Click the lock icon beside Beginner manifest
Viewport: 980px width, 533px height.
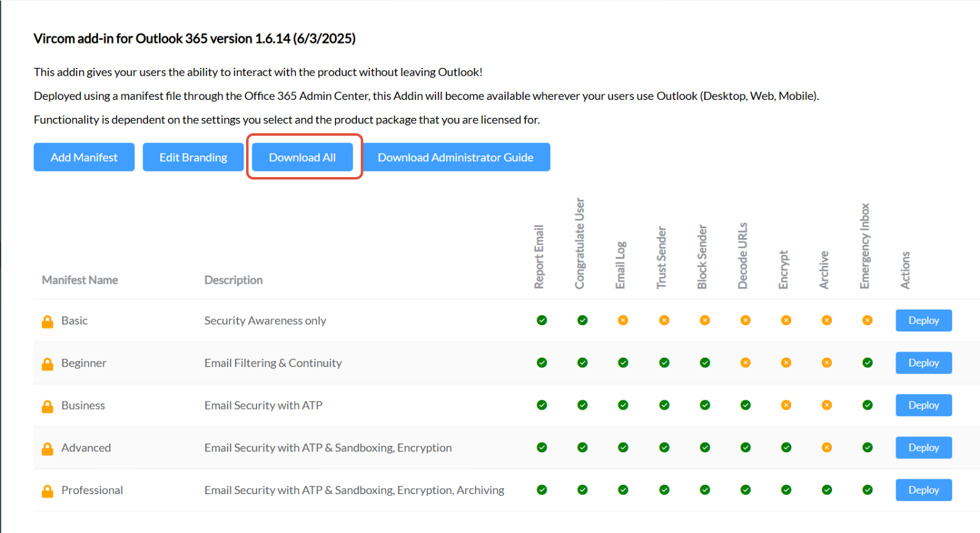pos(47,364)
